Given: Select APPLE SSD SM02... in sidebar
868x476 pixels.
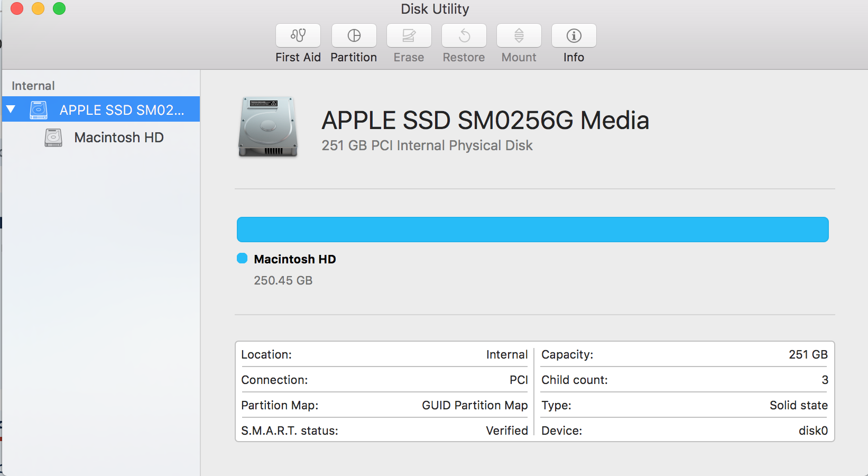Looking at the screenshot, I should (x=101, y=109).
